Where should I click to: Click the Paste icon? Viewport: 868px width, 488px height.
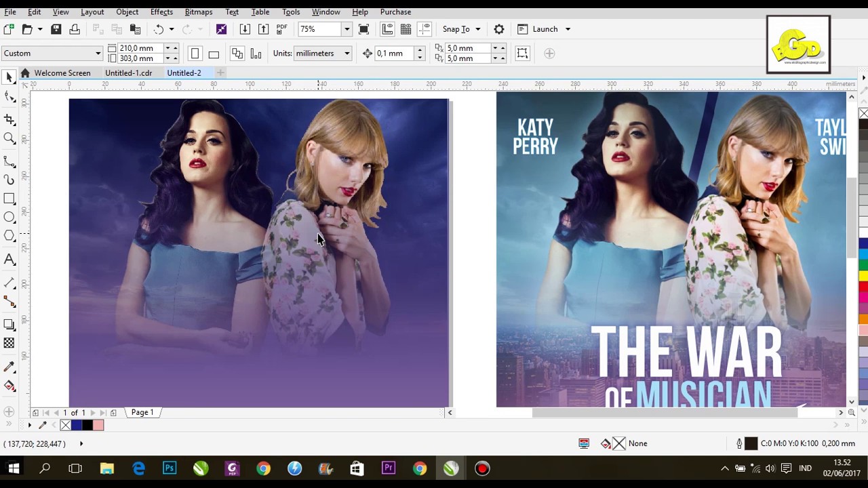click(x=135, y=29)
